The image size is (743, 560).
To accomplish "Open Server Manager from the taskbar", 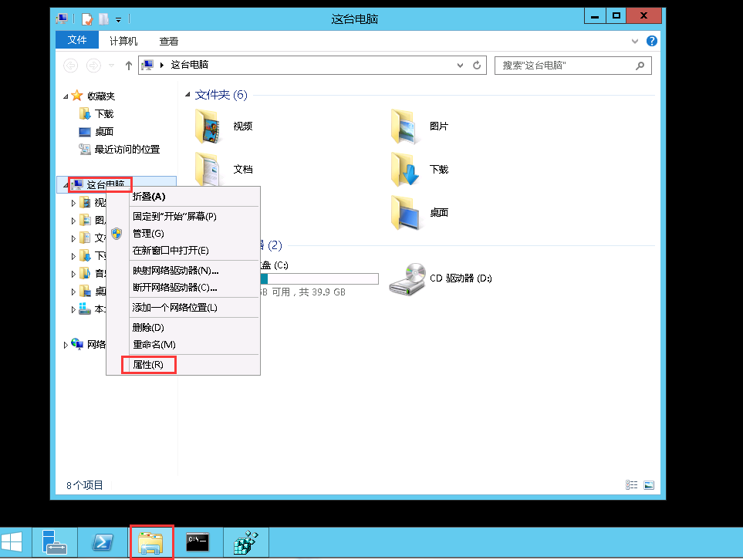I will coord(55,542).
